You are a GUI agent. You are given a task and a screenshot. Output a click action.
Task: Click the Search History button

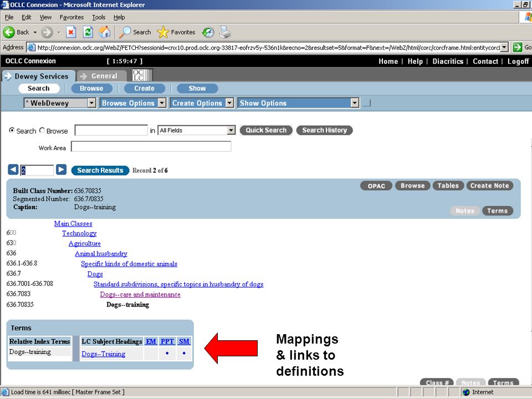tap(324, 130)
